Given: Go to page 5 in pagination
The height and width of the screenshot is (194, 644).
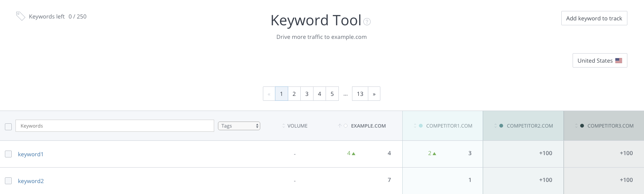Looking at the screenshot, I should (x=332, y=94).
